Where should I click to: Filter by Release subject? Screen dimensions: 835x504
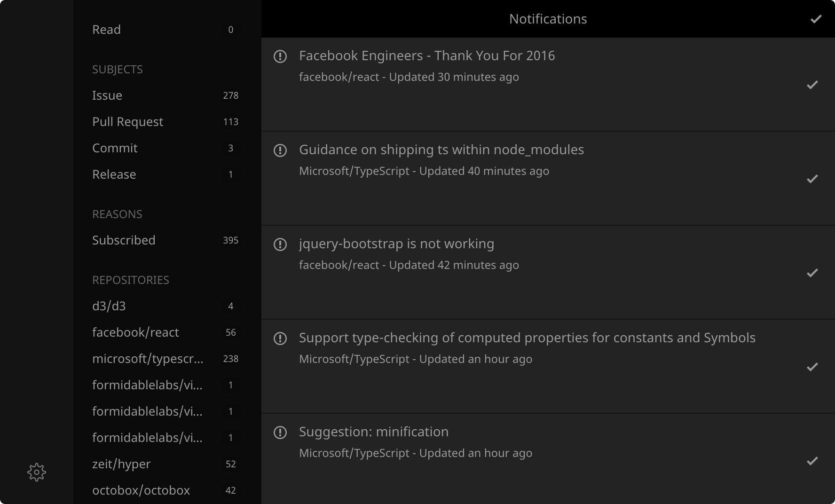167,174
